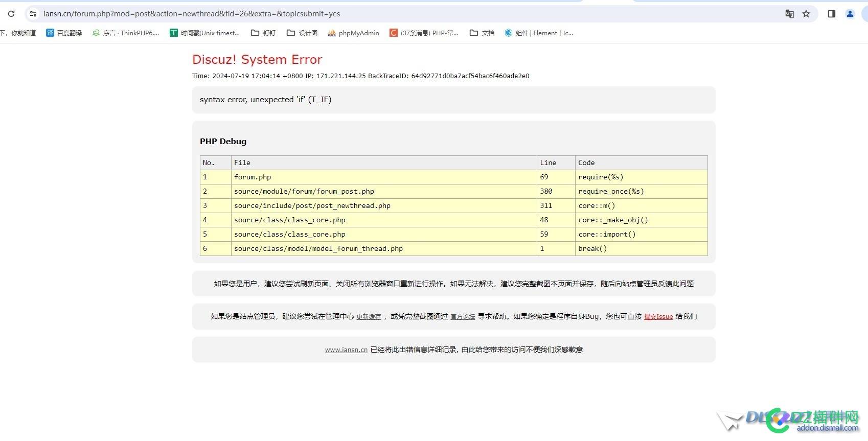Open the 文档 bookmarks folder
The width and height of the screenshot is (868, 441).
(482, 33)
